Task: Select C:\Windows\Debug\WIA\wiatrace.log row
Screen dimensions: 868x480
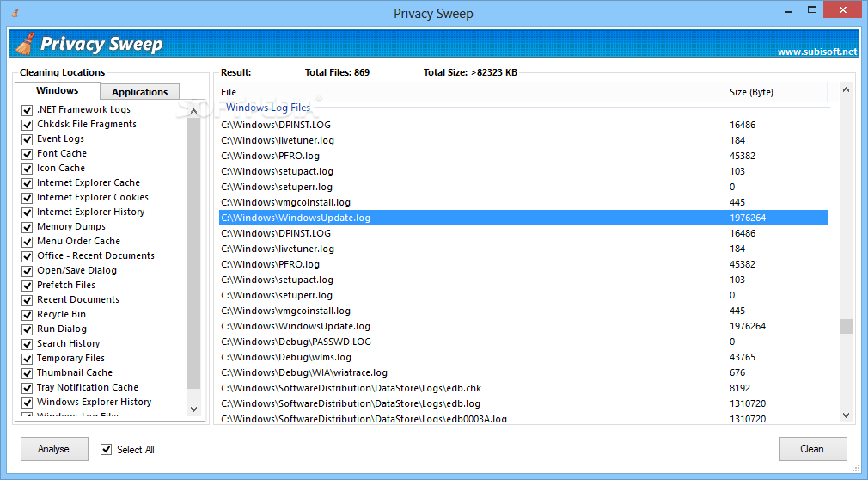Action: pyautogui.click(x=523, y=372)
